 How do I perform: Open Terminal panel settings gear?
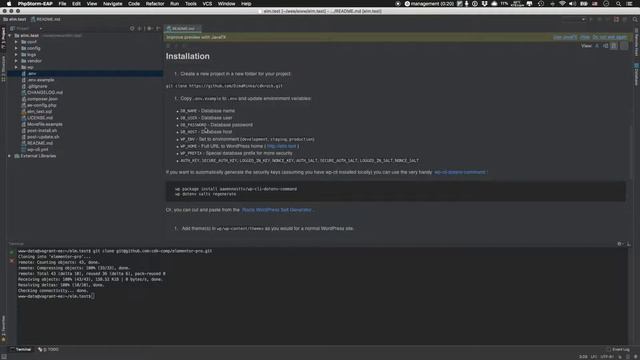click(x=620, y=244)
